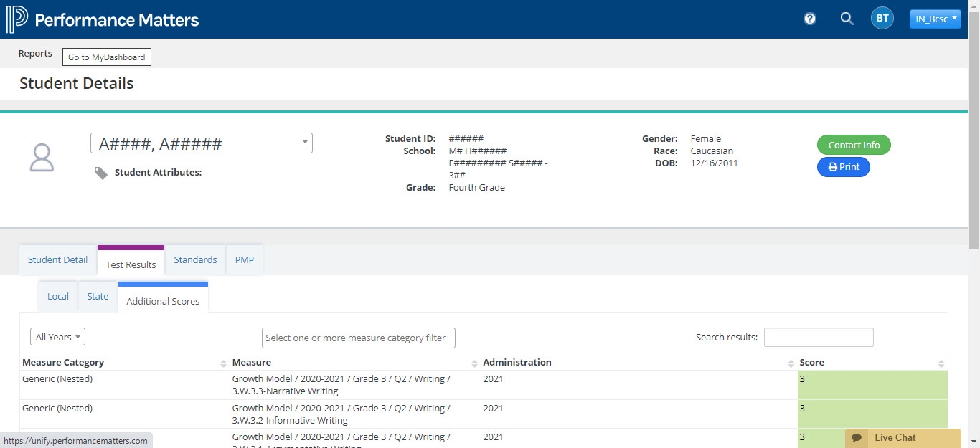Image resolution: width=980 pixels, height=448 pixels.
Task: Switch to the Local scores subtab
Action: point(58,297)
